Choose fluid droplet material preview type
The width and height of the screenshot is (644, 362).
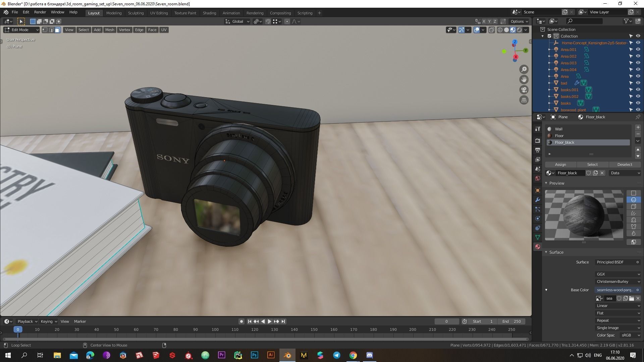pos(633,233)
